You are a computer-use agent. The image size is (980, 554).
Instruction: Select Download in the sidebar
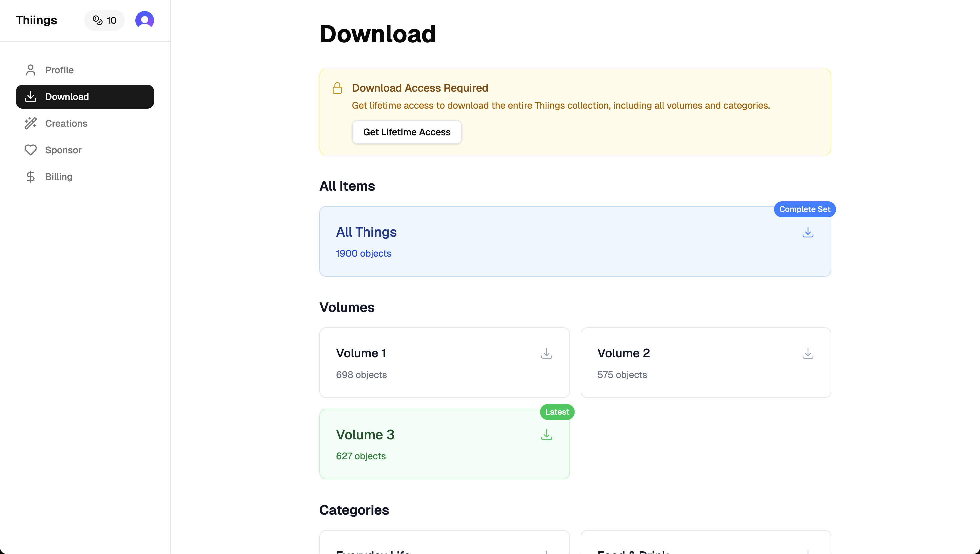click(85, 97)
